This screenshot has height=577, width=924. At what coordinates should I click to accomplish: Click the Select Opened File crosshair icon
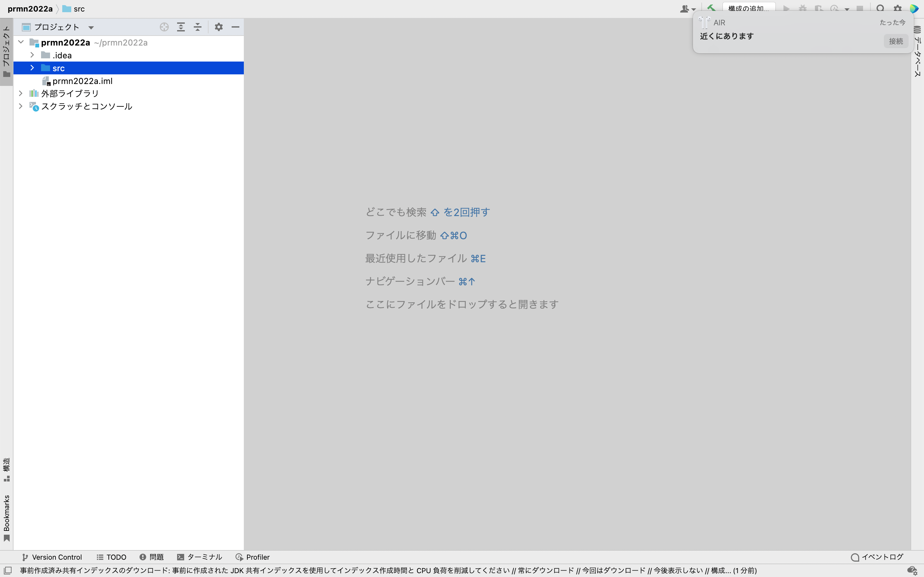click(164, 27)
